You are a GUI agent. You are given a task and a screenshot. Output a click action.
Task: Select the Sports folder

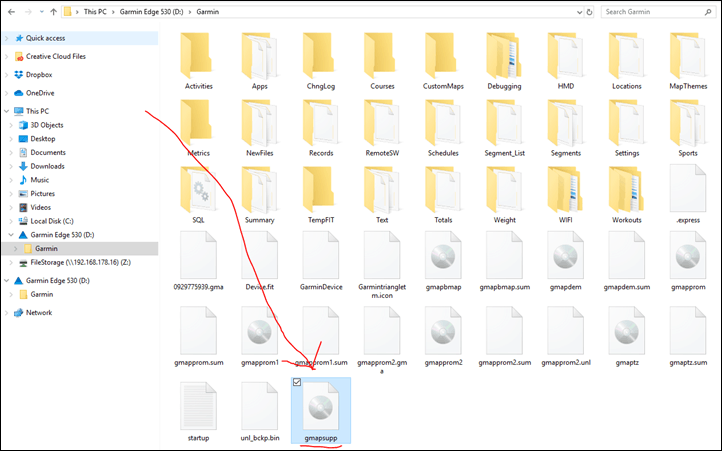[x=688, y=128]
